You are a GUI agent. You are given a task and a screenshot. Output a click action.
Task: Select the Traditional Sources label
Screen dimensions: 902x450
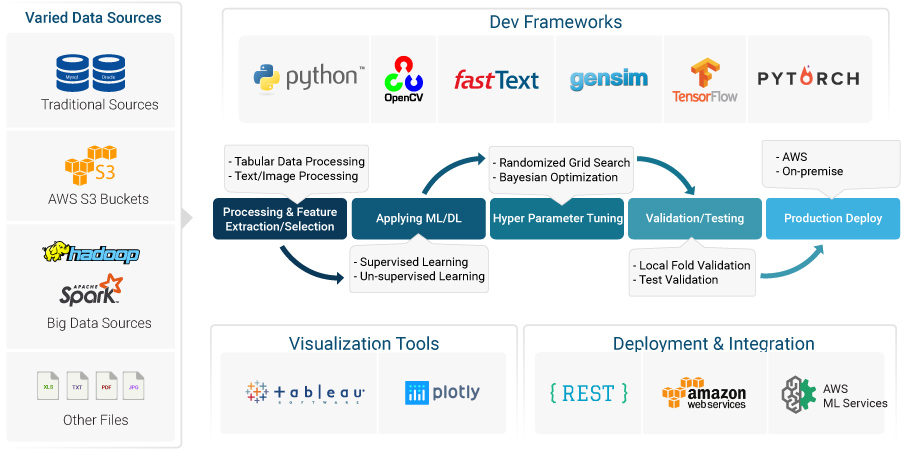[100, 105]
